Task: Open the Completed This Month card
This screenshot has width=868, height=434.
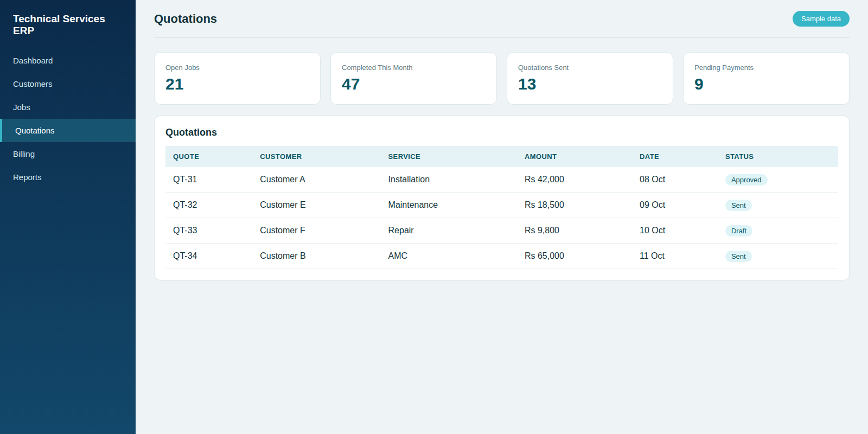Action: (x=413, y=78)
